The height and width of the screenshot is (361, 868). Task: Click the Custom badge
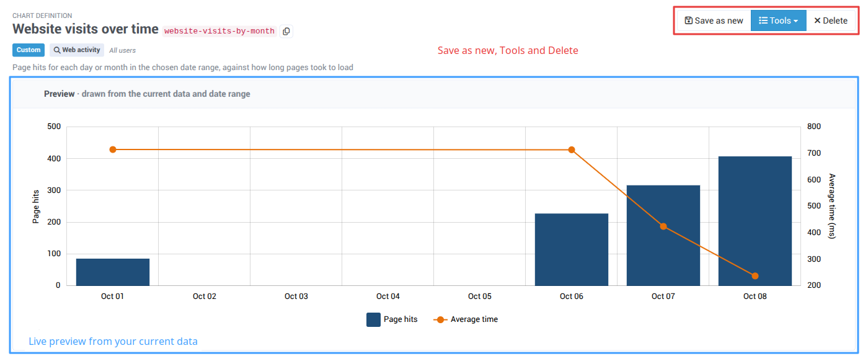coord(29,50)
